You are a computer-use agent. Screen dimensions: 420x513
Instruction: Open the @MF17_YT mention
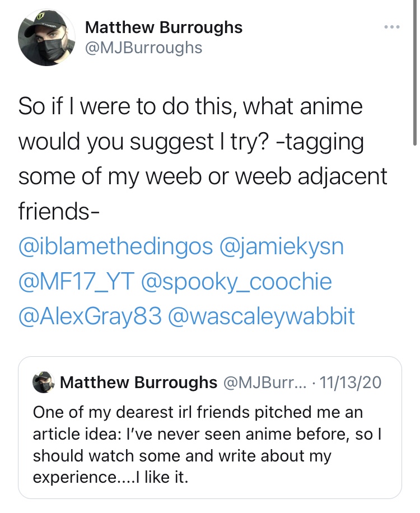[x=76, y=282]
